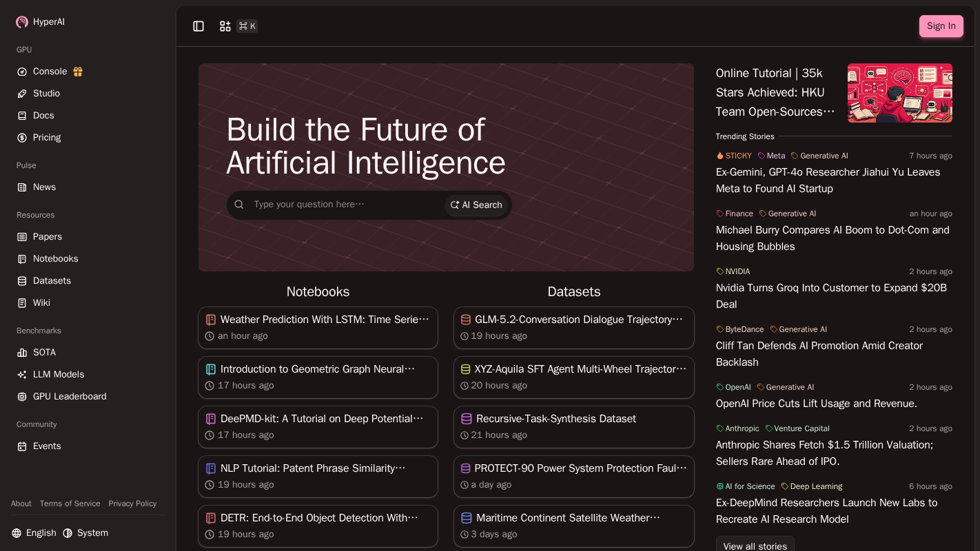Open the English language selector

click(34, 533)
